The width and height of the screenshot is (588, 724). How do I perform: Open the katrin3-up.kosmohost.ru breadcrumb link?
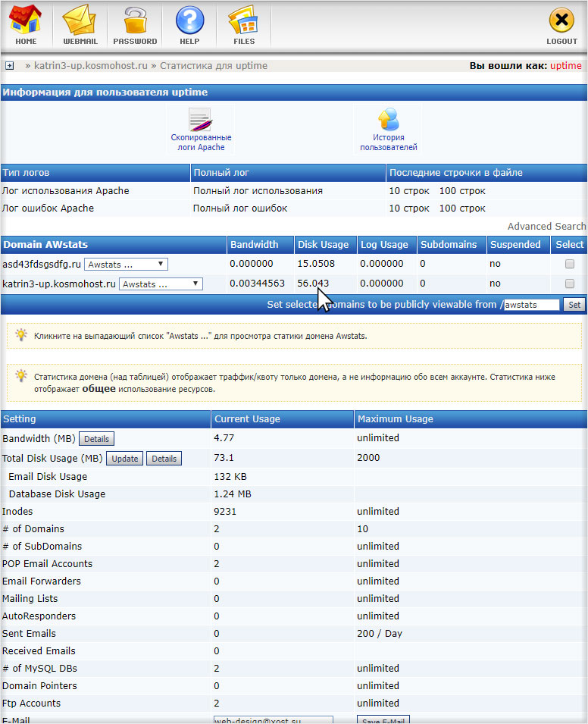pyautogui.click(x=91, y=66)
